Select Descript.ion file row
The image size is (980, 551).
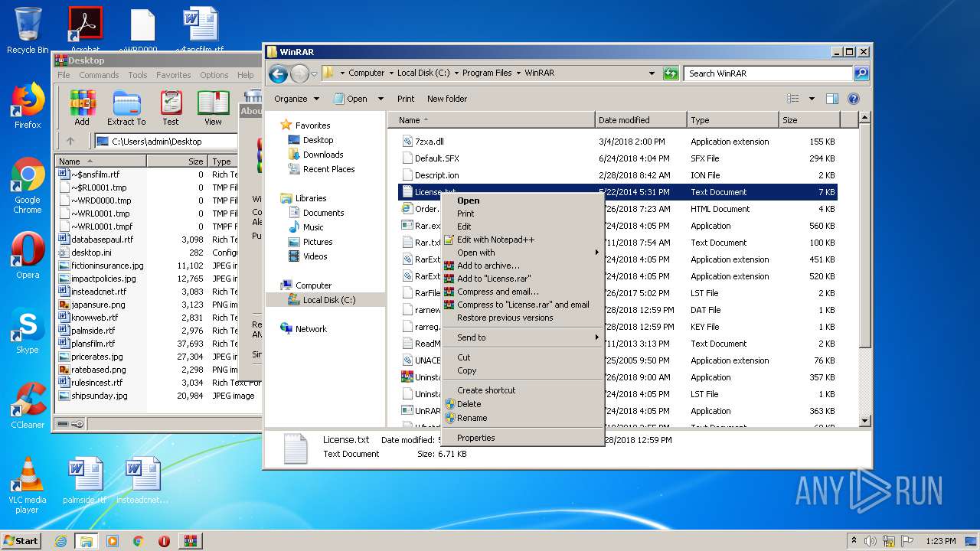click(x=619, y=175)
